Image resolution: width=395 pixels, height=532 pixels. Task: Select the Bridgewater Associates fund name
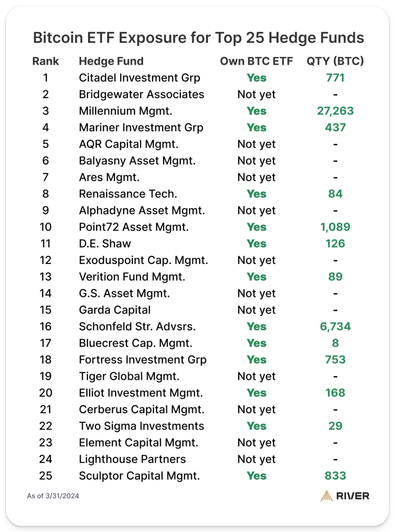141,94
